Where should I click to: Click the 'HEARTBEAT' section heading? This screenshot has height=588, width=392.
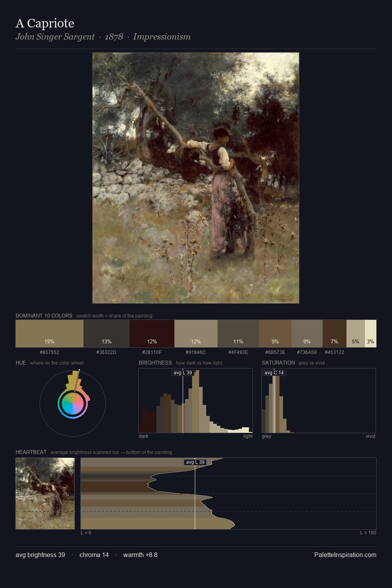coord(31,452)
